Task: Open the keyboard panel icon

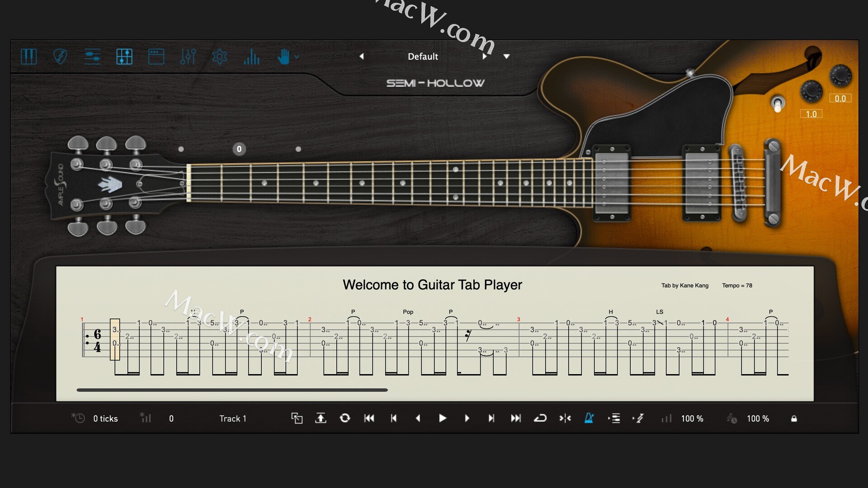Action: tap(29, 57)
